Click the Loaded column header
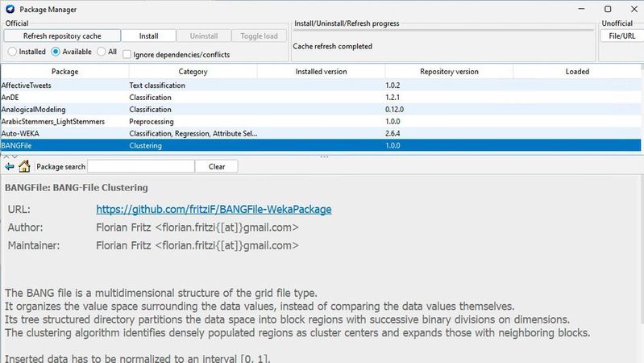This screenshot has width=644, height=363. (x=577, y=72)
